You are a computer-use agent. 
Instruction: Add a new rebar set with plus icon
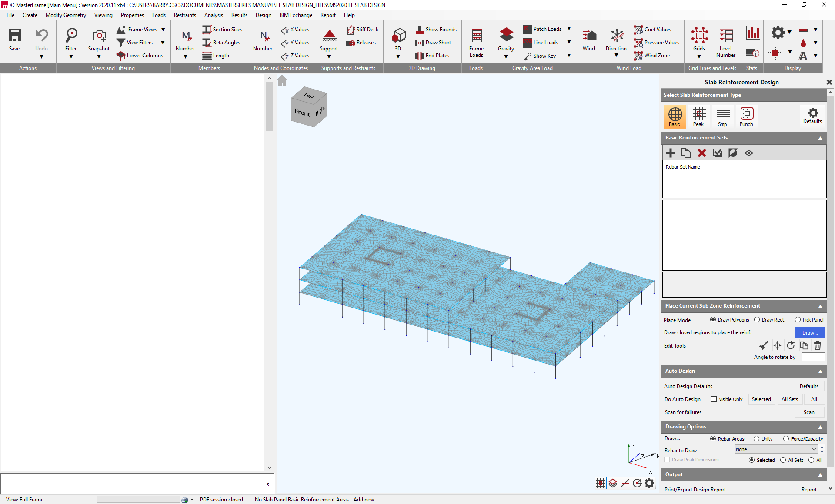(670, 153)
